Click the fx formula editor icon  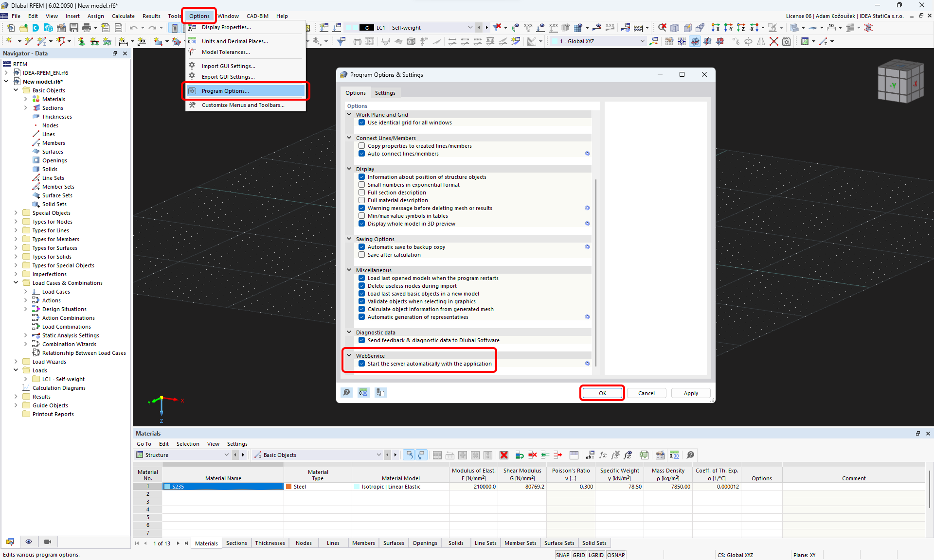(x=603, y=455)
